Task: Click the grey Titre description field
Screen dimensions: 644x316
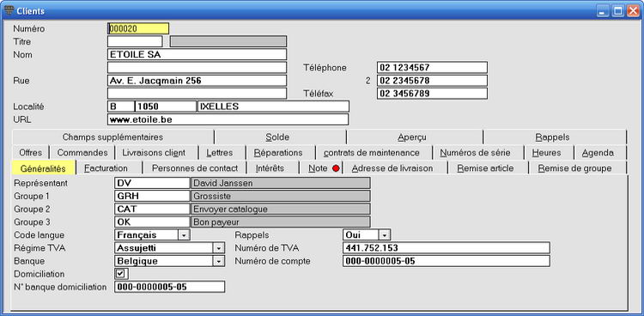Action: click(228, 41)
